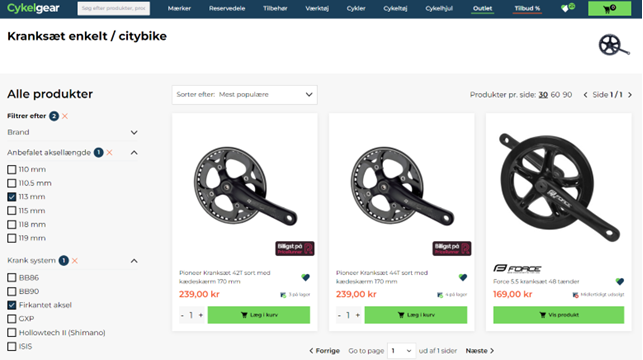Click stock icon on Pioneer 42T card
This screenshot has height=360, width=643.
click(x=283, y=295)
